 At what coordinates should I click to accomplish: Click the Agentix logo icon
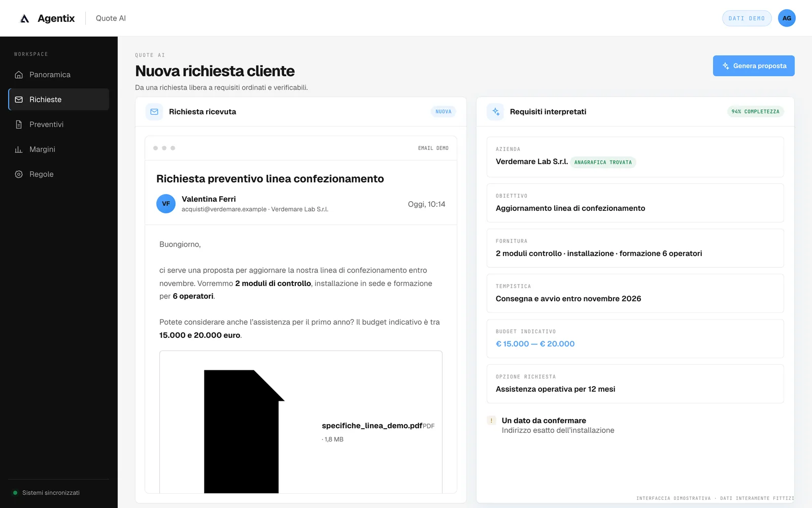[x=24, y=19]
